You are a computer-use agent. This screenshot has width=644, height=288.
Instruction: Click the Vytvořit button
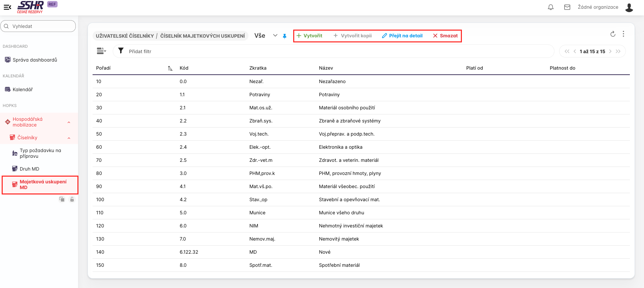pos(309,36)
